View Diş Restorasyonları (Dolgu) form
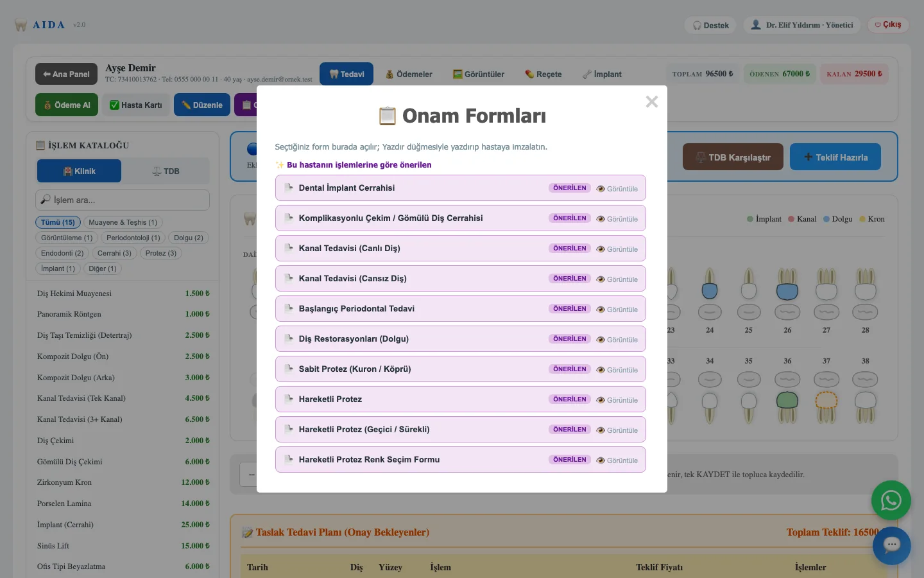924x578 pixels. [x=617, y=340]
